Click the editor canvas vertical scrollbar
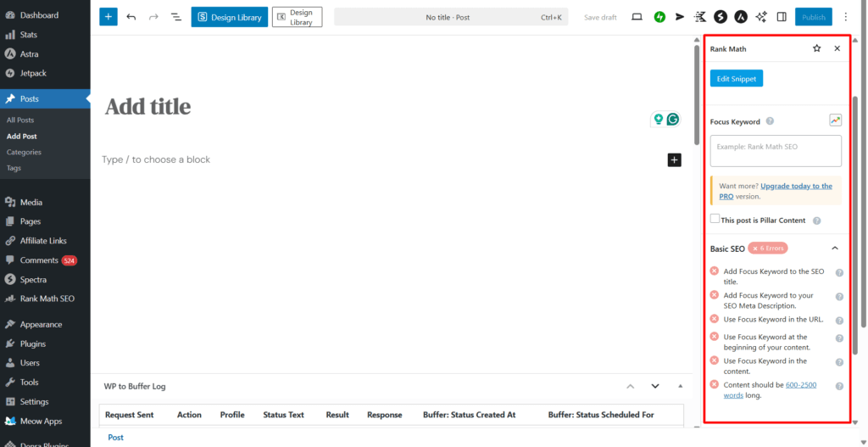868x447 pixels. pyautogui.click(x=697, y=94)
